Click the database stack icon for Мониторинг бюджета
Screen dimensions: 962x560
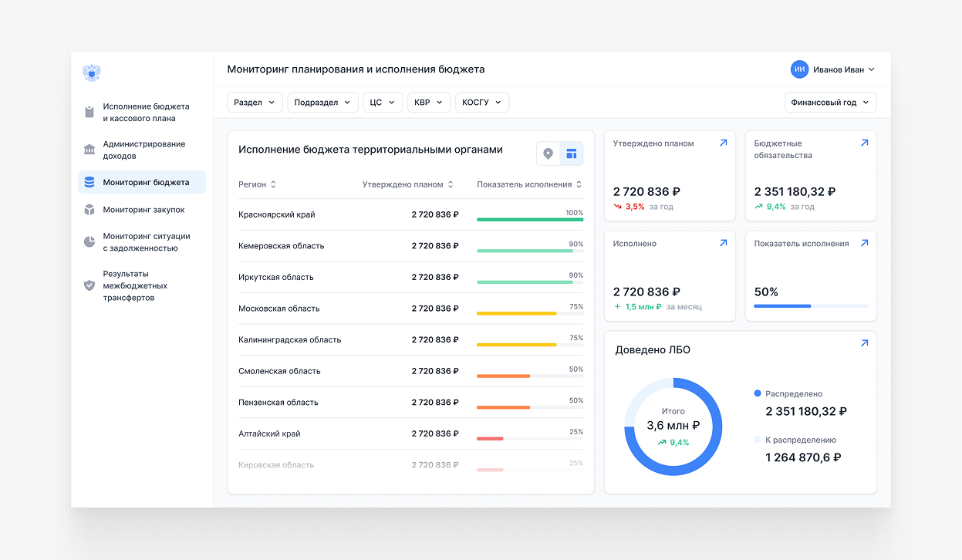click(89, 183)
